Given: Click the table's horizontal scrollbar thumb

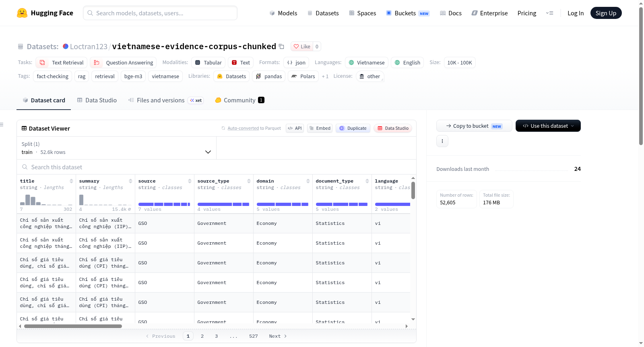Looking at the screenshot, I should (x=73, y=326).
